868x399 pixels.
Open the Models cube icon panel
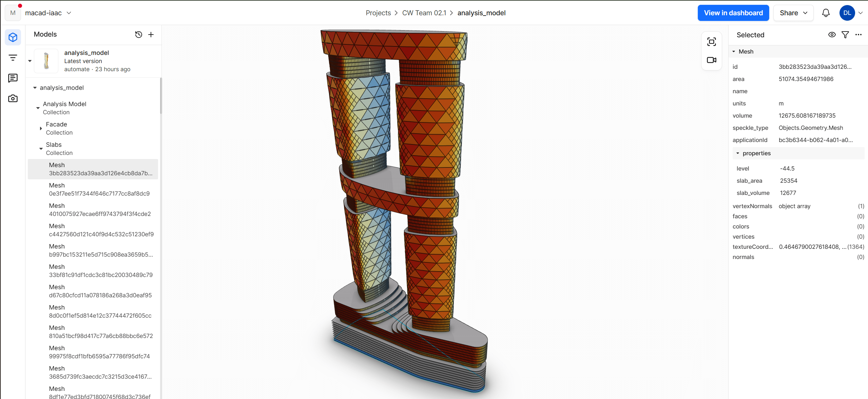pos(13,37)
